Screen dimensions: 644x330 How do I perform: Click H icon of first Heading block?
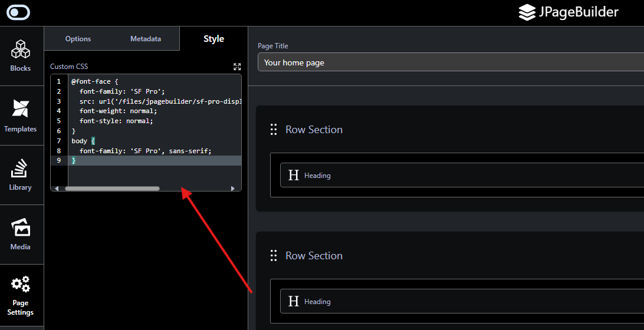click(294, 175)
